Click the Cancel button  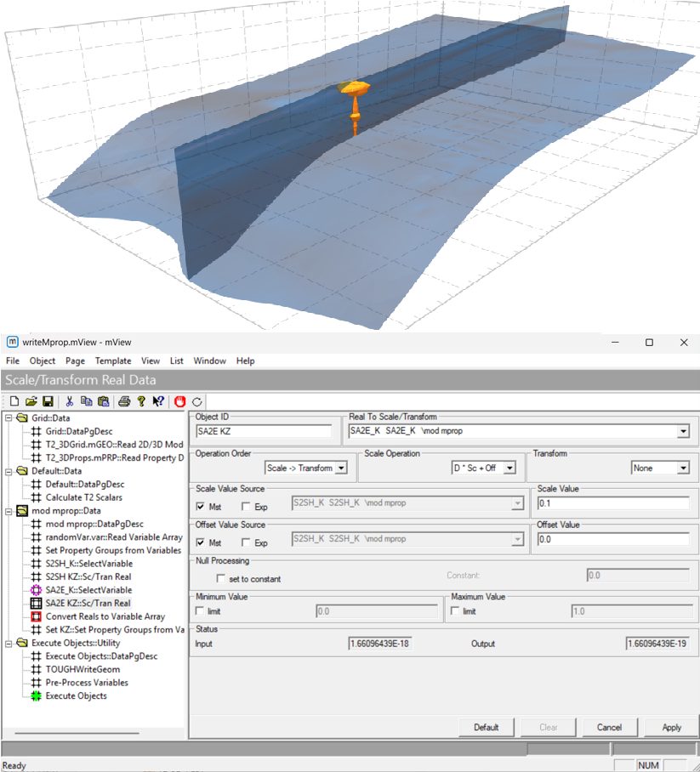pos(609,727)
